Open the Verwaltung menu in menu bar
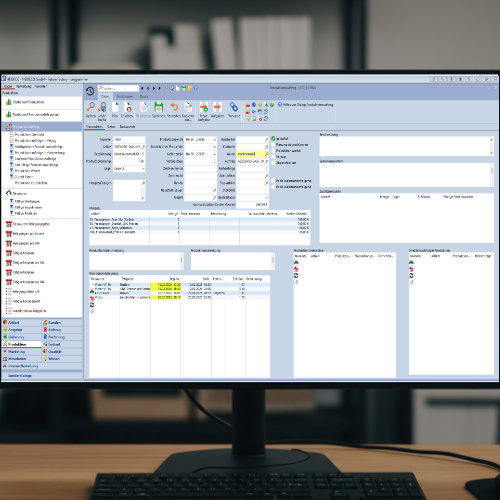Screen dimensions: 500x500 [x=24, y=86]
